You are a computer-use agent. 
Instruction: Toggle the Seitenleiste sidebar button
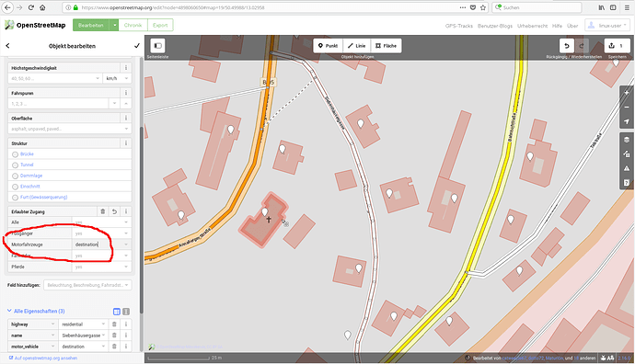157,46
